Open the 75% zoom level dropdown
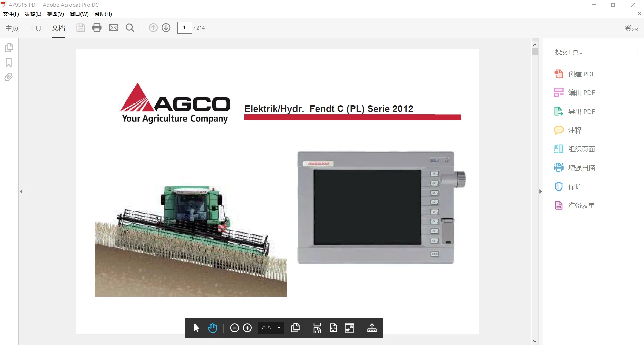The image size is (644, 345). [x=271, y=328]
